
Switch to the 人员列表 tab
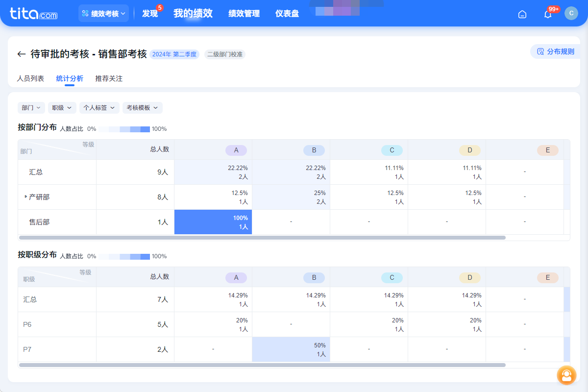point(30,78)
